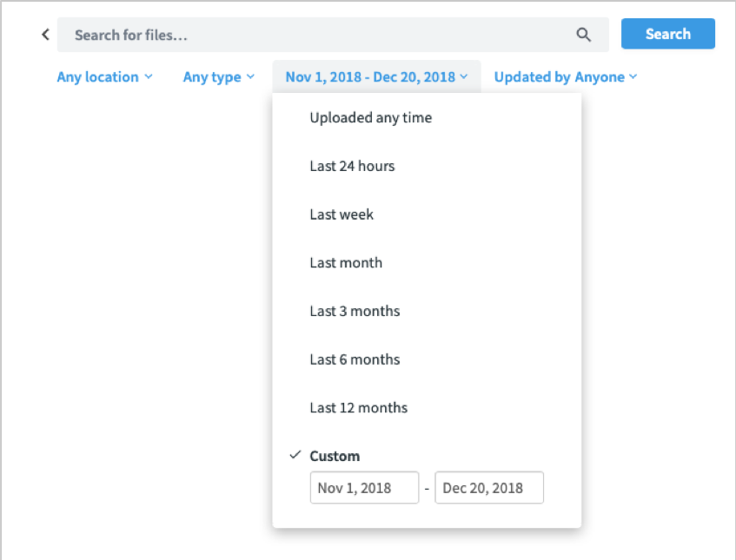Edit the Dec 20, 2018 end date
This screenshot has height=560, width=736.
click(x=489, y=488)
